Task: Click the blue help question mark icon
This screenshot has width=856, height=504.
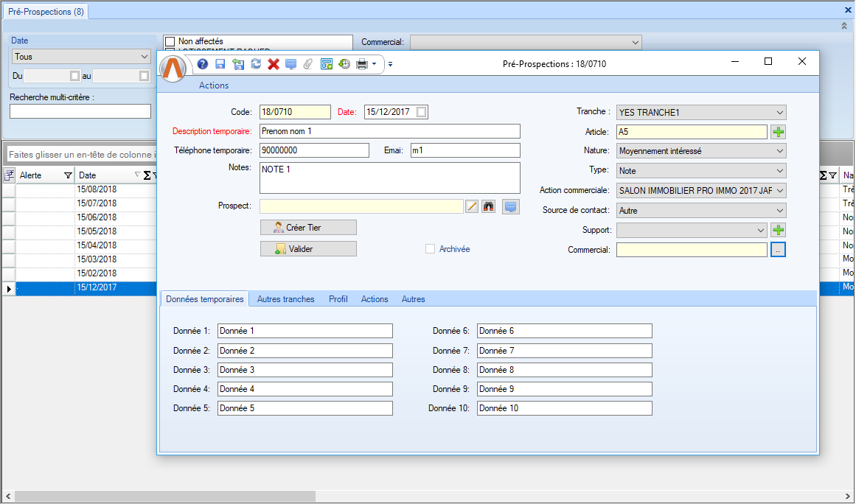Action: point(203,64)
